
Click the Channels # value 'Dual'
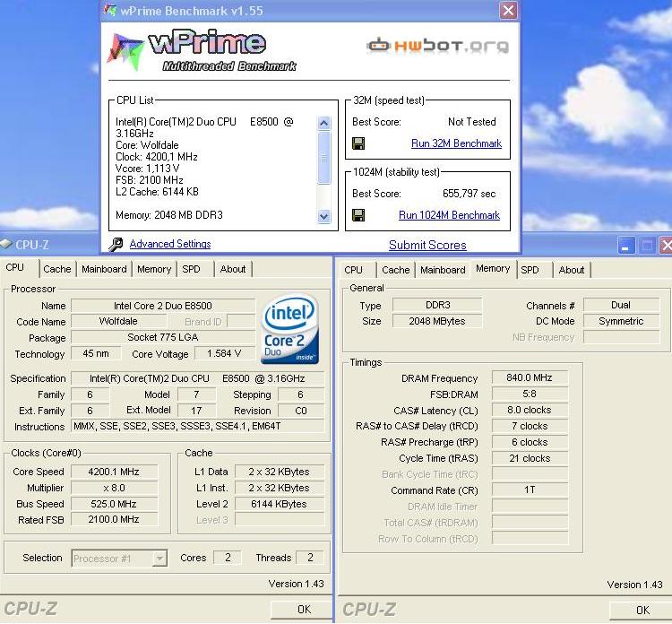pos(621,305)
